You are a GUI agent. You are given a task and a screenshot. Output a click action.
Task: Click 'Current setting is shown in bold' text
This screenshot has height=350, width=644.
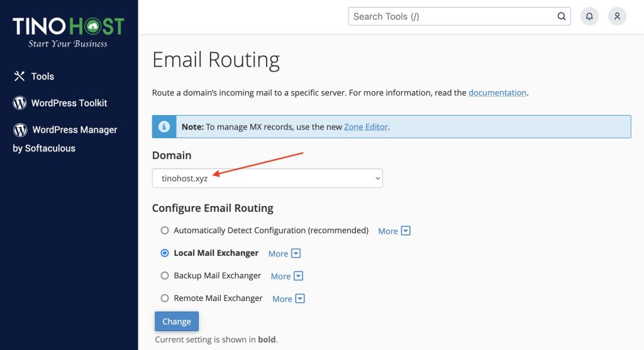coord(216,339)
